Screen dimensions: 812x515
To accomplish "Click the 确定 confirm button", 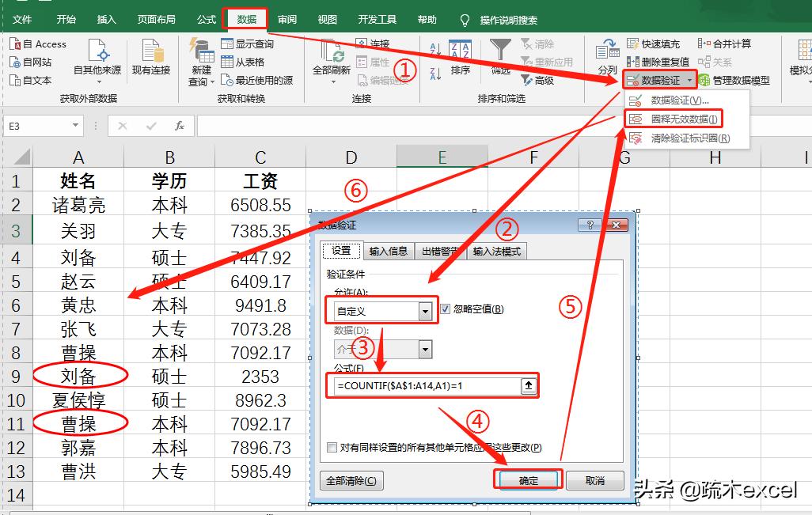I will (529, 479).
